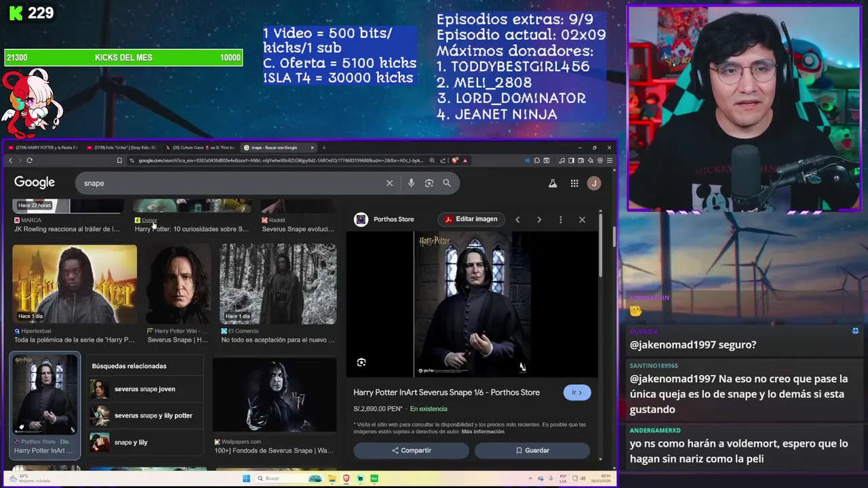Open Google Search Labs flask icon
Viewport: 868px width, 488px height.
pyautogui.click(x=553, y=183)
